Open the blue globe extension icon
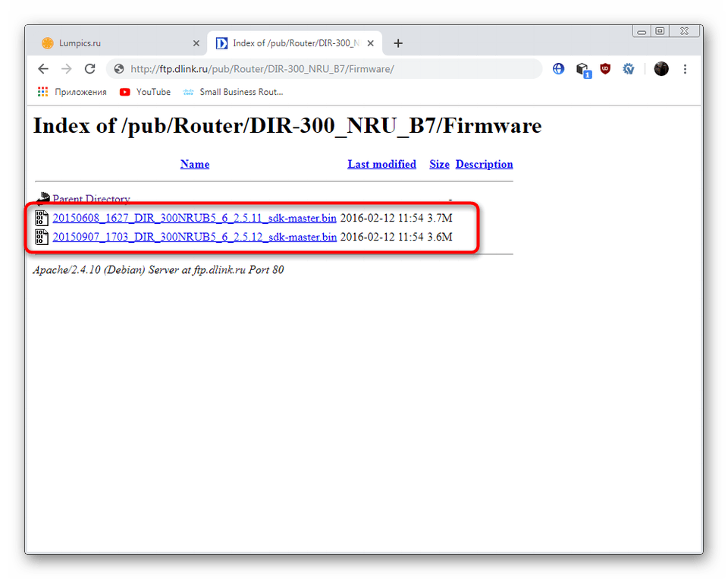Viewport: 728px width, 579px height. pos(559,69)
